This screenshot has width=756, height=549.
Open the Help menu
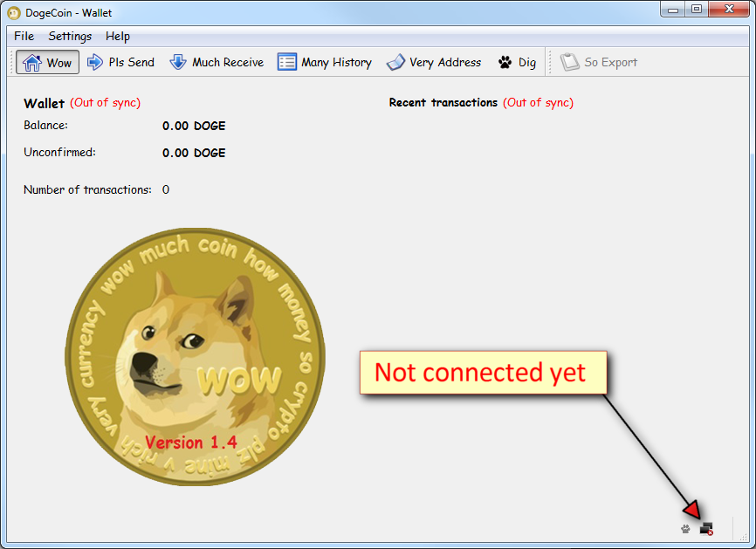(x=117, y=36)
